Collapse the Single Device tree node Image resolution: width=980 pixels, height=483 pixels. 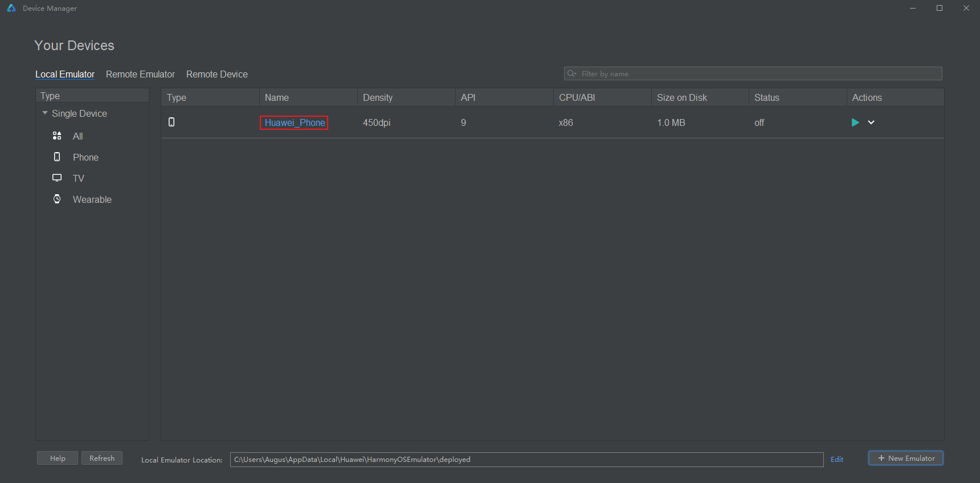(x=45, y=113)
